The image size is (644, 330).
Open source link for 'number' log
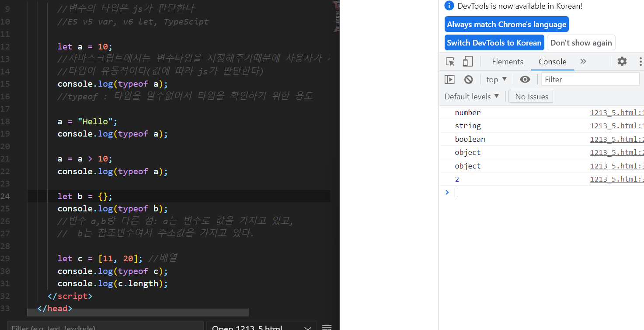[616, 112]
